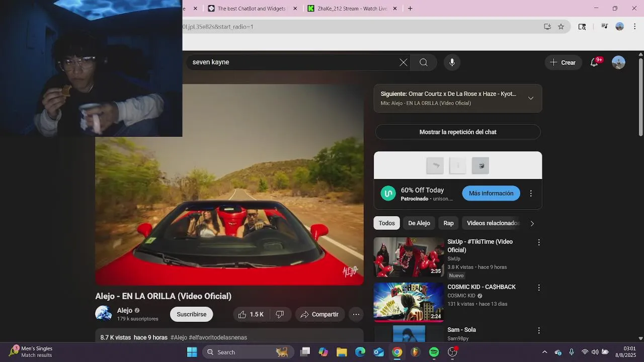The width and height of the screenshot is (644, 362).
Task: Click the #Alejo hashtag
Action: click(179, 337)
